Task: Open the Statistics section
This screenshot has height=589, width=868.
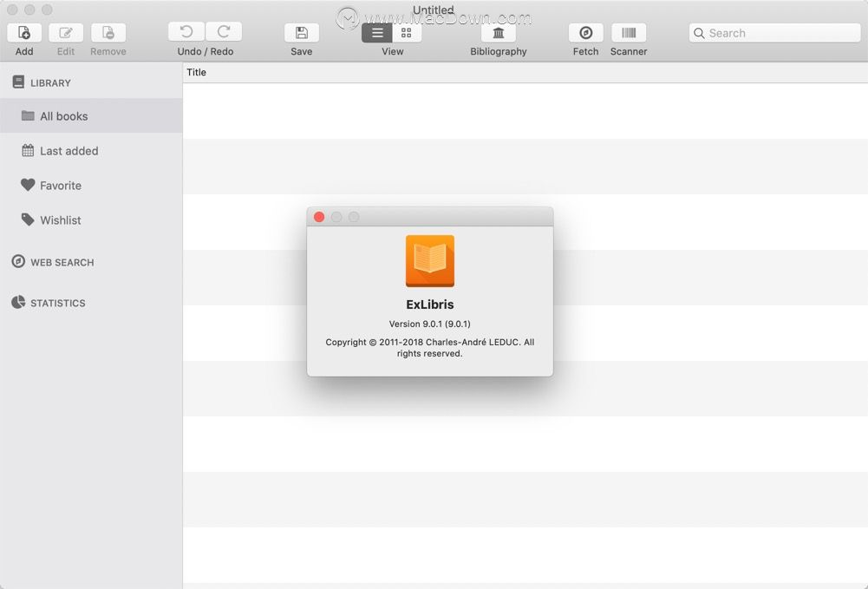Action: coord(57,304)
